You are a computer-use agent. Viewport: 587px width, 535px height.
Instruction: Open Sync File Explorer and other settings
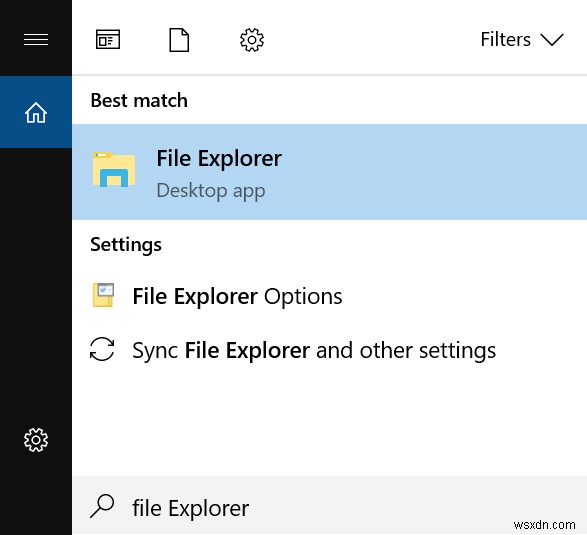pyautogui.click(x=329, y=350)
